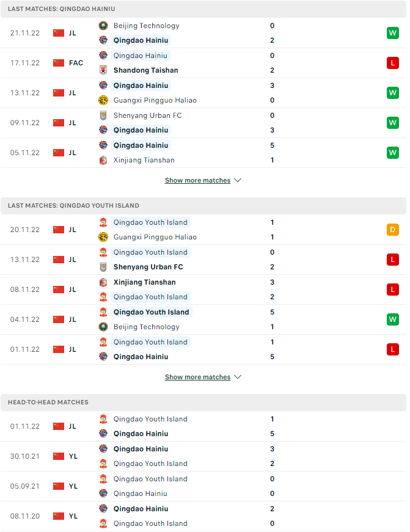
Task: Expand the chevron under the Youth Island matches
Action: (x=238, y=377)
